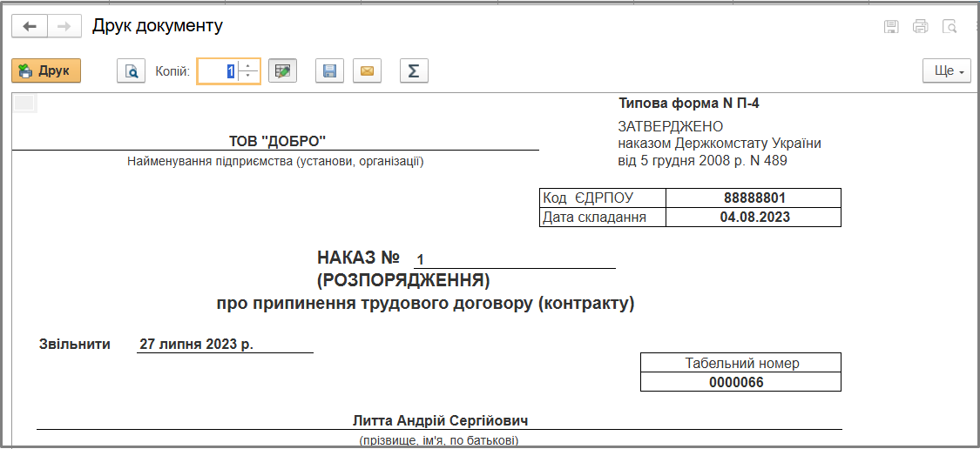Image resolution: width=980 pixels, height=449 pixels.
Task: Click the top-right save disk icon
Action: 891,26
